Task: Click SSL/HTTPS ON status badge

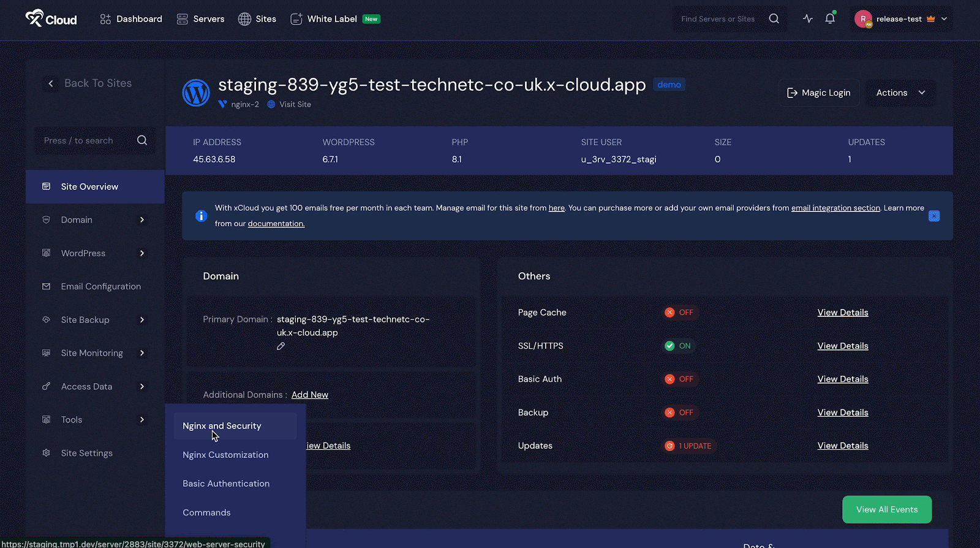Action: click(679, 346)
